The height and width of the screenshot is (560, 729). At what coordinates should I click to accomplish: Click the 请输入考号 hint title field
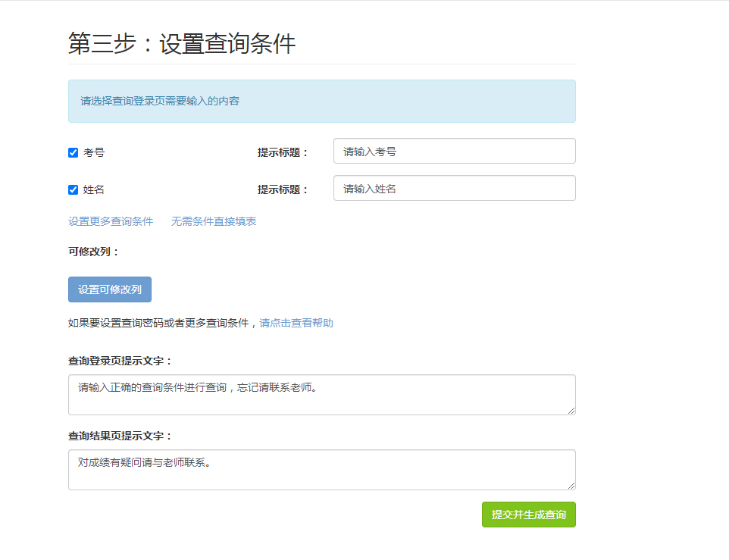[x=454, y=151]
